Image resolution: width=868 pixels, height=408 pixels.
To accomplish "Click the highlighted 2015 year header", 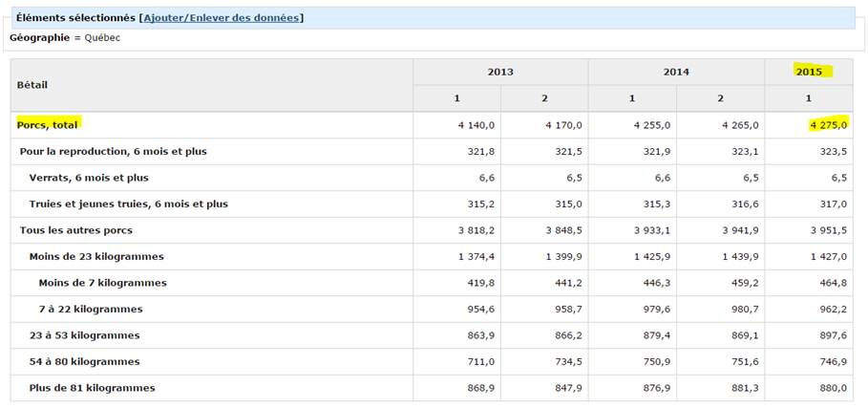I will pyautogui.click(x=809, y=72).
